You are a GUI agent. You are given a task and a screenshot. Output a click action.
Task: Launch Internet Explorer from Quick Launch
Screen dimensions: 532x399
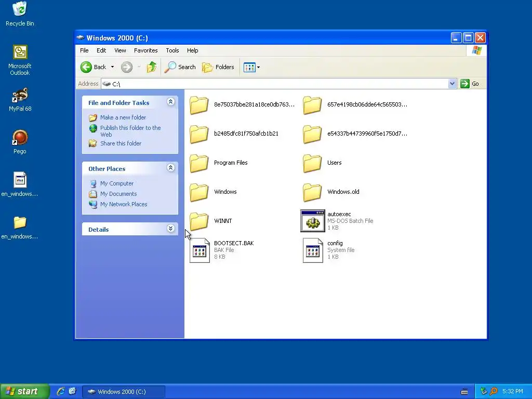click(x=61, y=391)
